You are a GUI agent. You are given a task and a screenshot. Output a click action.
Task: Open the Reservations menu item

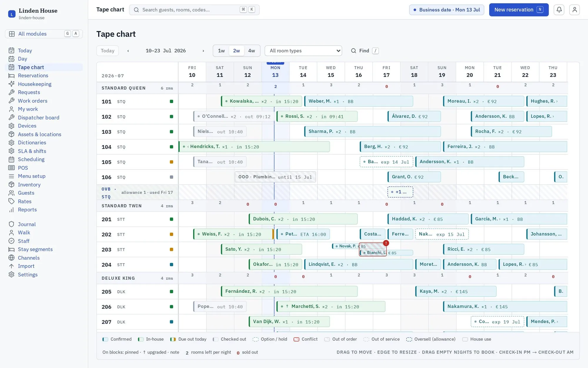pos(44,76)
